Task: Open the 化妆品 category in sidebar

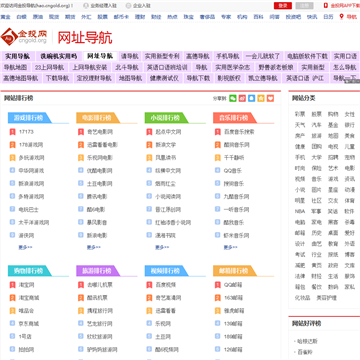Action: click(302, 298)
